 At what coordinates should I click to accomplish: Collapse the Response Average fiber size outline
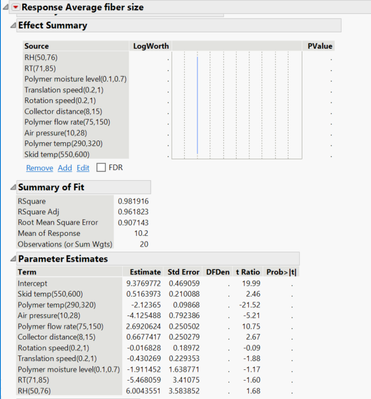click(5, 7)
